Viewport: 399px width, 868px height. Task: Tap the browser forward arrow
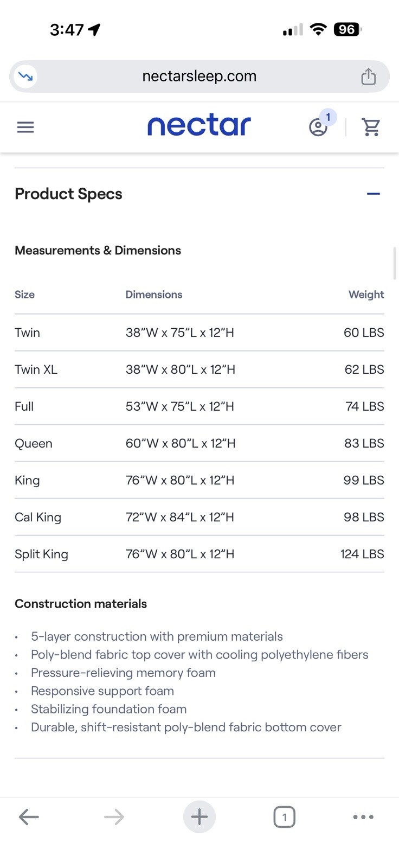(114, 816)
